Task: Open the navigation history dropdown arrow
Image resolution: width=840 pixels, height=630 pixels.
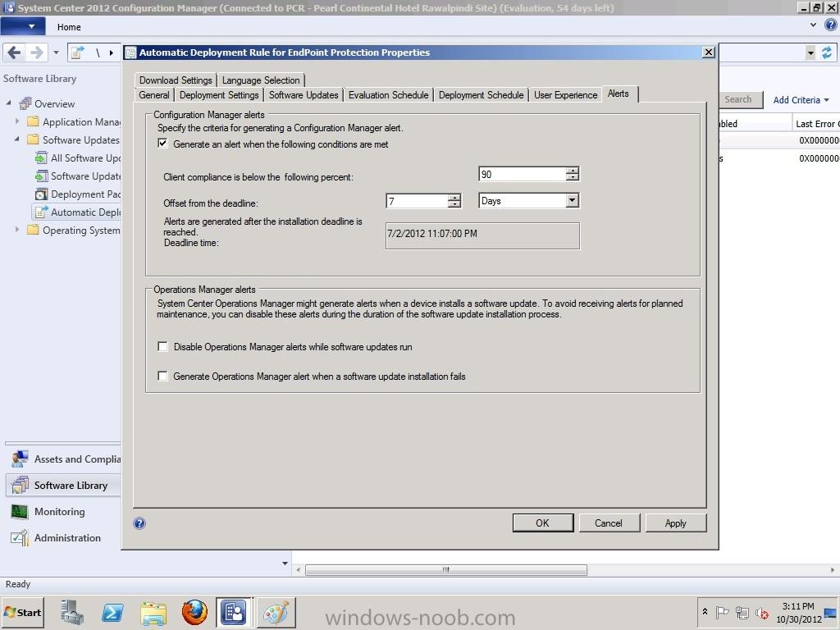Action: pyautogui.click(x=56, y=52)
